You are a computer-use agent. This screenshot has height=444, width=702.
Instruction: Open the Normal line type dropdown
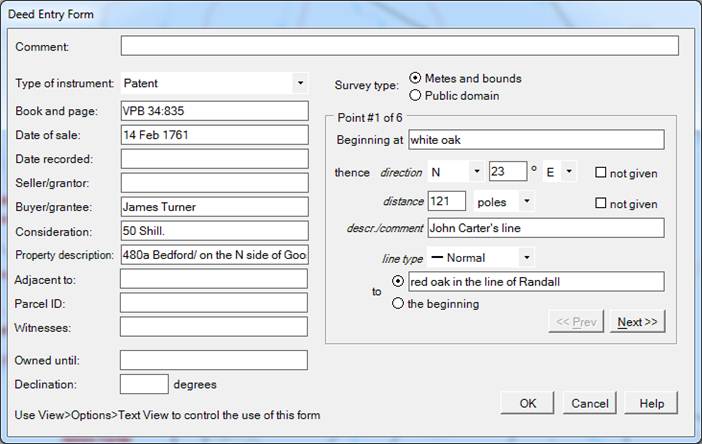click(526, 258)
